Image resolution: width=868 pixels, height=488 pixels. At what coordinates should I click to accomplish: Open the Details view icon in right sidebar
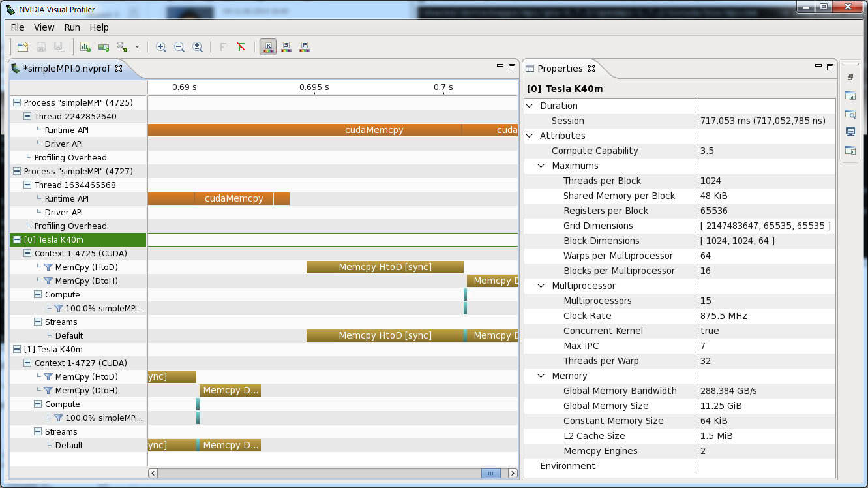coord(850,114)
